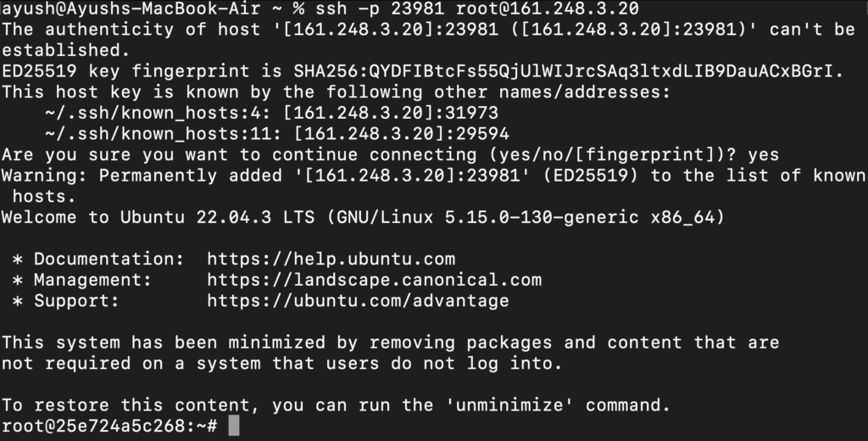The image size is (868, 441).
Task: Click the root@25e724a5c268 shell prompt
Action: tap(110, 425)
